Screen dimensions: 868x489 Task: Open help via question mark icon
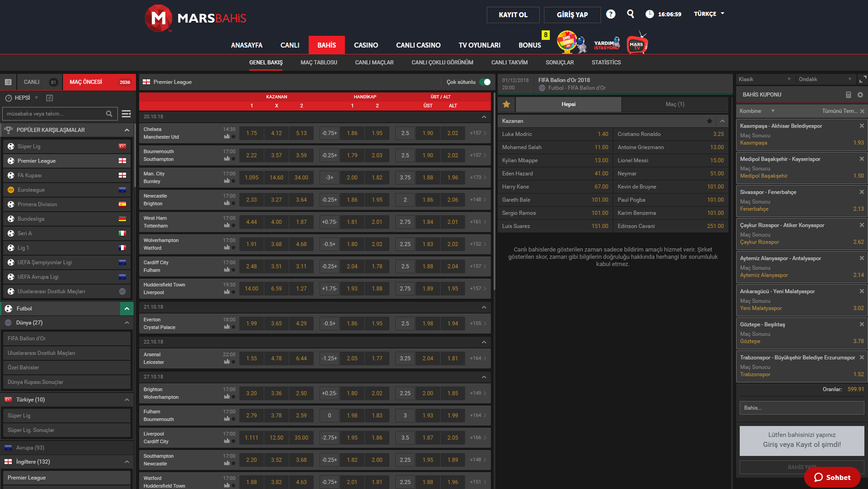point(611,14)
